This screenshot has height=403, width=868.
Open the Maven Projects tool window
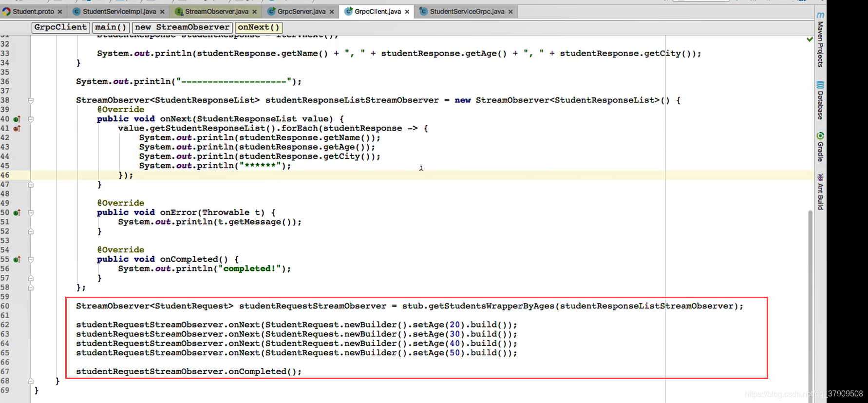820,40
